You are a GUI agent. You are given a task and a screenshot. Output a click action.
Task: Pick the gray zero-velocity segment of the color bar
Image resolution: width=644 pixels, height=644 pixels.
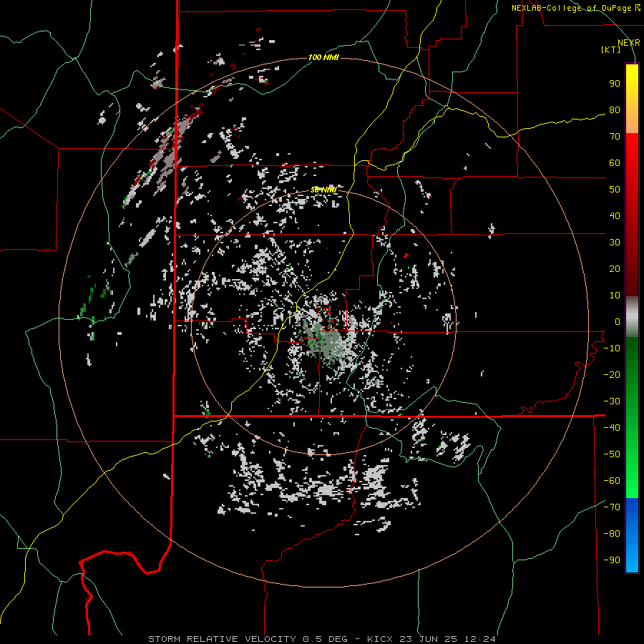coord(632,317)
